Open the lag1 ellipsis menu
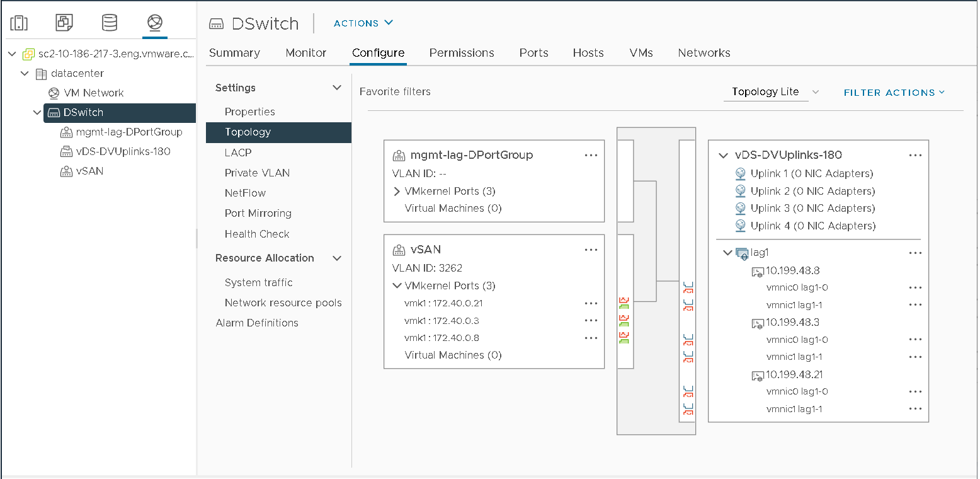Image resolution: width=980 pixels, height=479 pixels. click(x=915, y=253)
